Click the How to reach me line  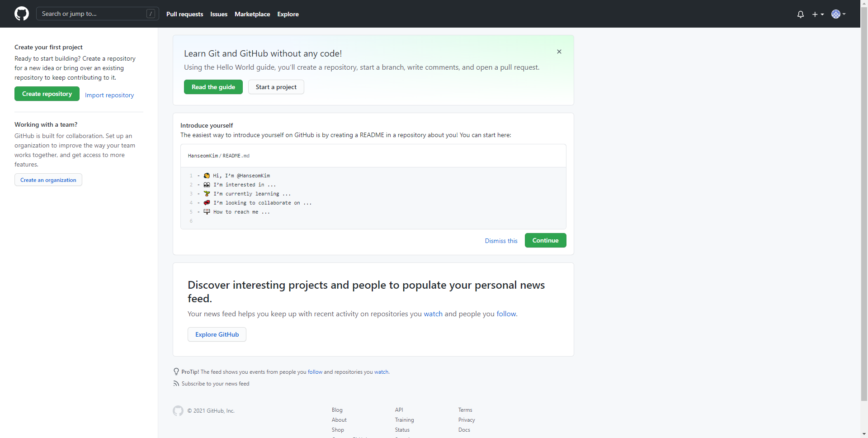(241, 212)
